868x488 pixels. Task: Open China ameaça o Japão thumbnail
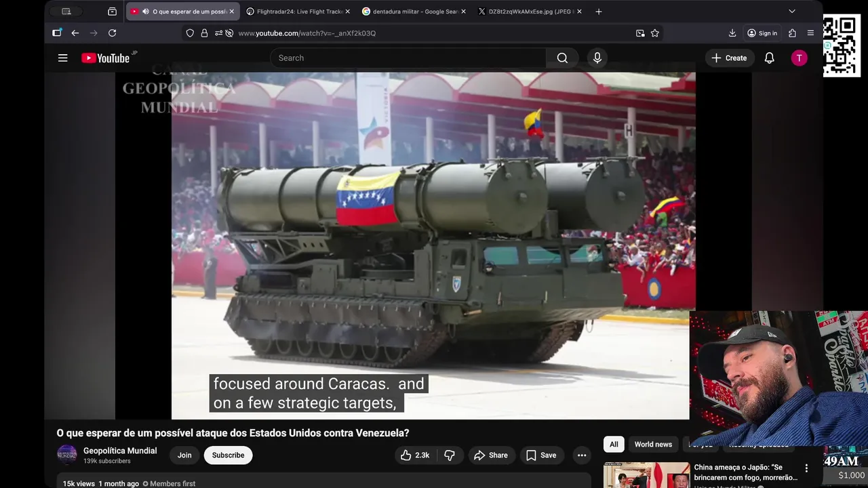(x=647, y=475)
